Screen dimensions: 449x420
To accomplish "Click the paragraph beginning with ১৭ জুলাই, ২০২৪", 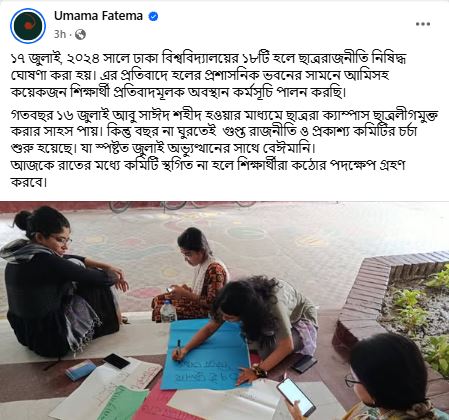I will (x=208, y=75).
